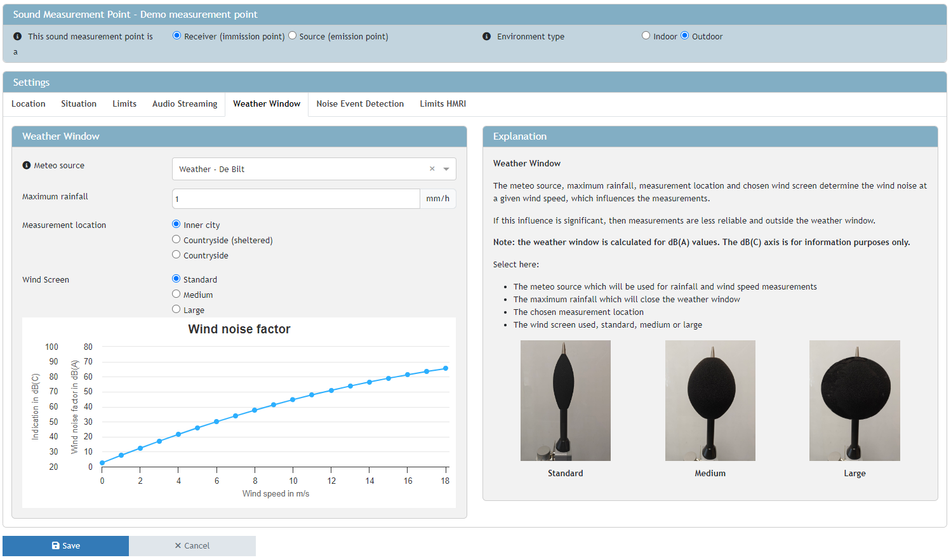The width and height of the screenshot is (951, 560).
Task: Click the Environment type info icon
Action: [x=486, y=37]
